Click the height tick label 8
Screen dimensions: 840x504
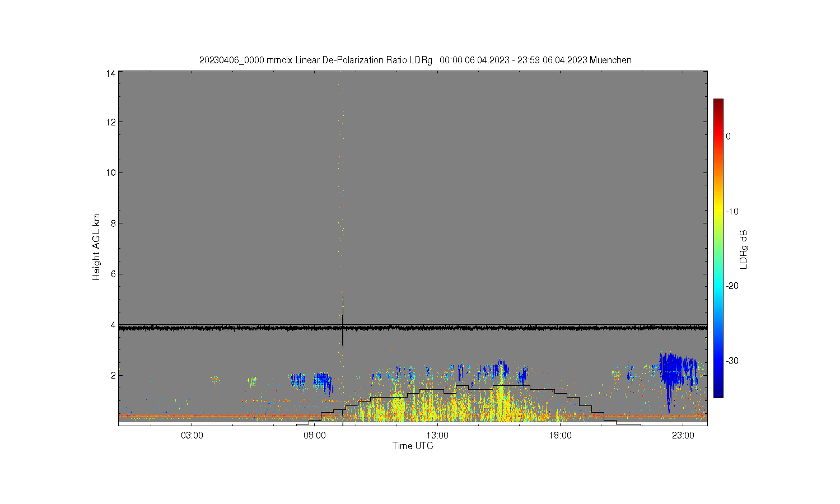click(114, 223)
